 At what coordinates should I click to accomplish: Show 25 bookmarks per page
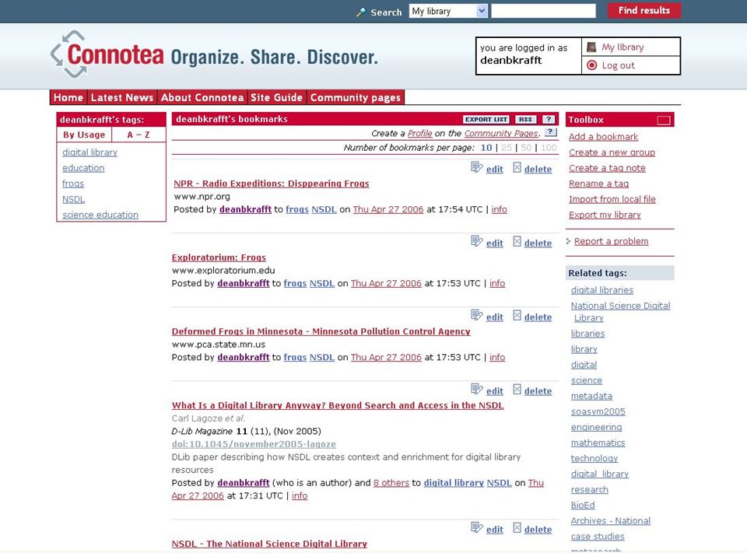(x=507, y=148)
